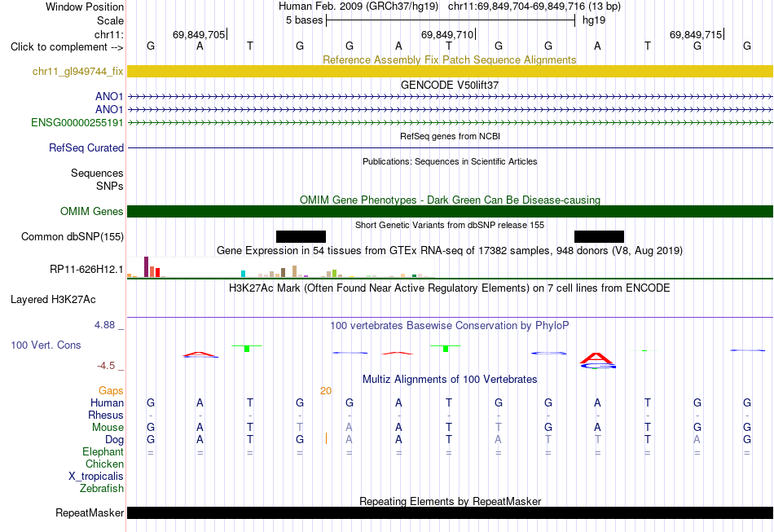Click the 'Click to complement -->' label
The image size is (774, 532).
point(67,47)
